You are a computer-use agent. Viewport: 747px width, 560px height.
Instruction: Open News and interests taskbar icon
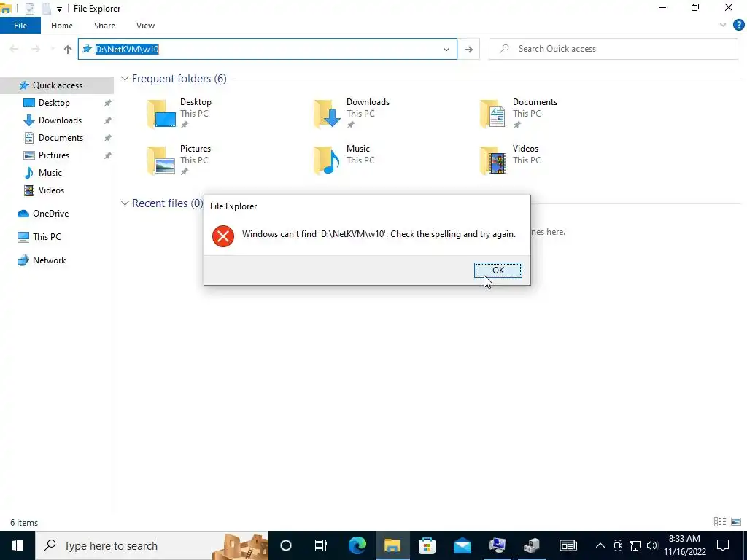coord(568,545)
